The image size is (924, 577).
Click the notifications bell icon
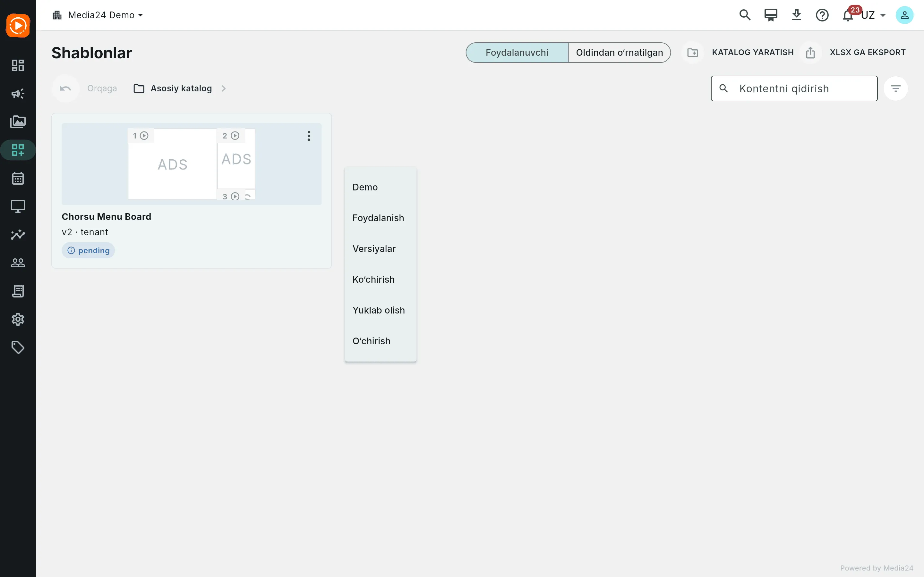(x=848, y=15)
